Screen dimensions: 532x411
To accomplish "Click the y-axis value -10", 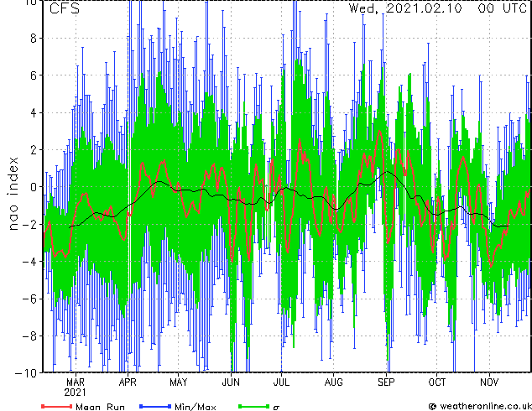I will click(26, 373).
